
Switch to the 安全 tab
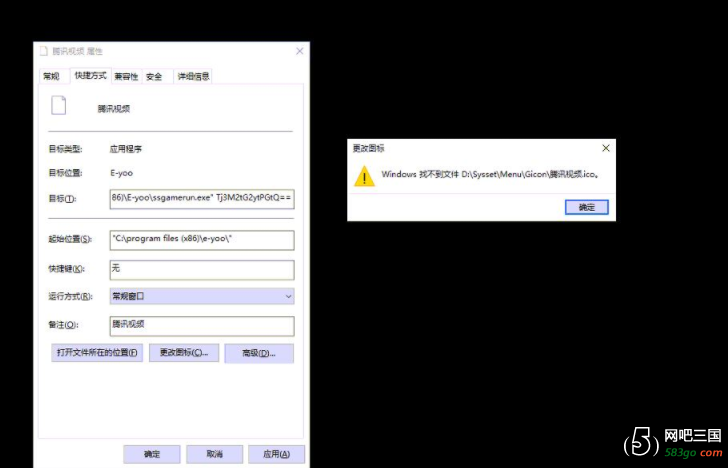click(x=154, y=77)
